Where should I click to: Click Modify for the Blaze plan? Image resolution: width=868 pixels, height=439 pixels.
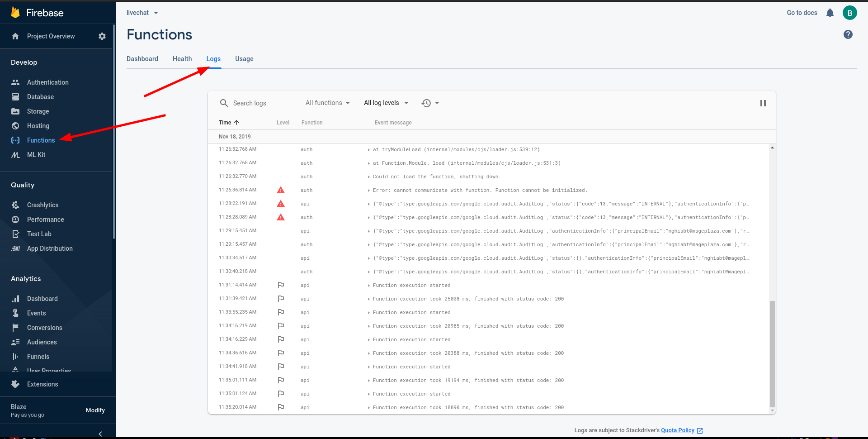[95, 410]
